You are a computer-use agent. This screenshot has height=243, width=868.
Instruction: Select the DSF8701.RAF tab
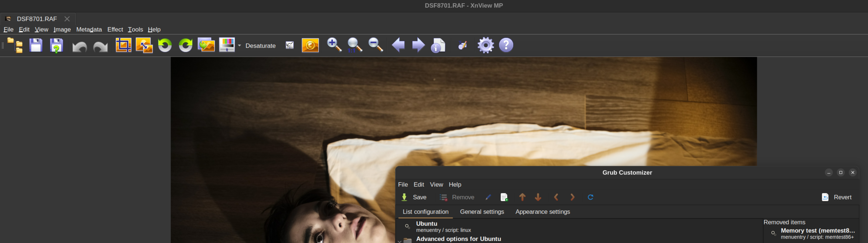pos(38,19)
